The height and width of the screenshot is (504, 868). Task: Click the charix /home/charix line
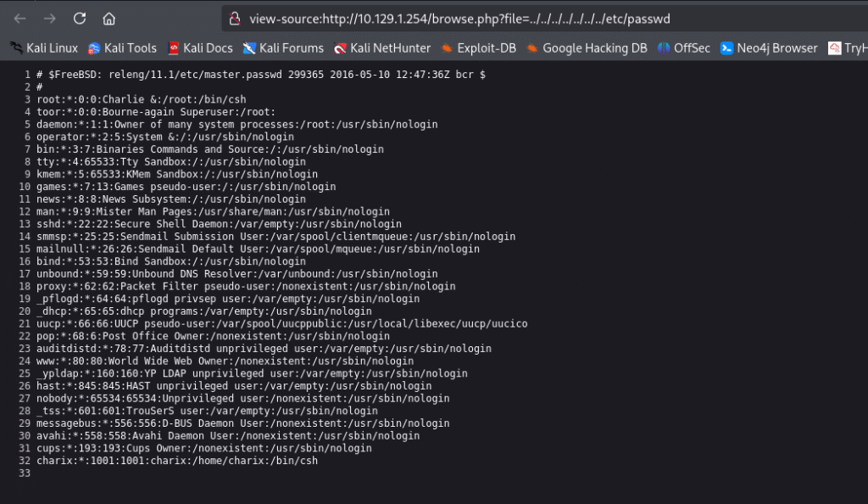tap(177, 461)
